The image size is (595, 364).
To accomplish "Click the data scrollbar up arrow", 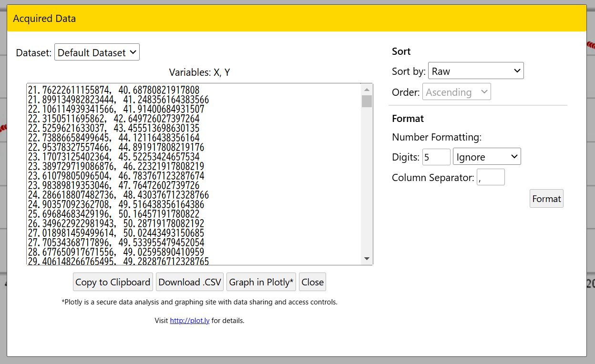I will tap(367, 90).
